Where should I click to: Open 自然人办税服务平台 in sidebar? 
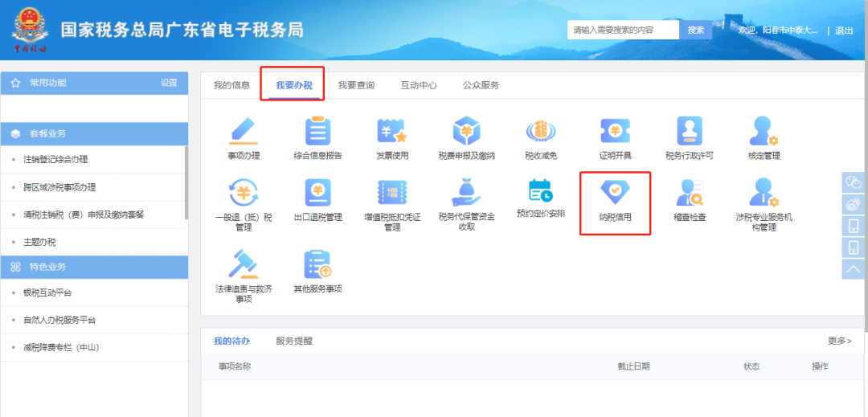point(59,320)
